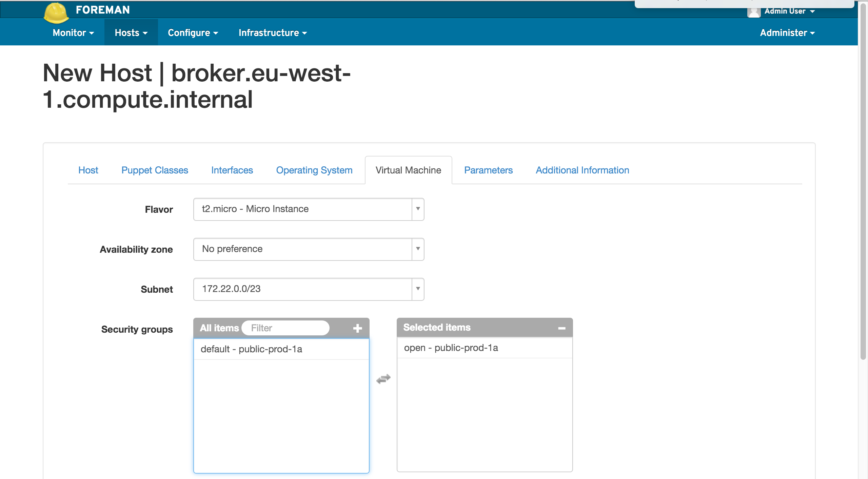The width and height of the screenshot is (868, 479).
Task: Open the Administer menu
Action: (788, 33)
